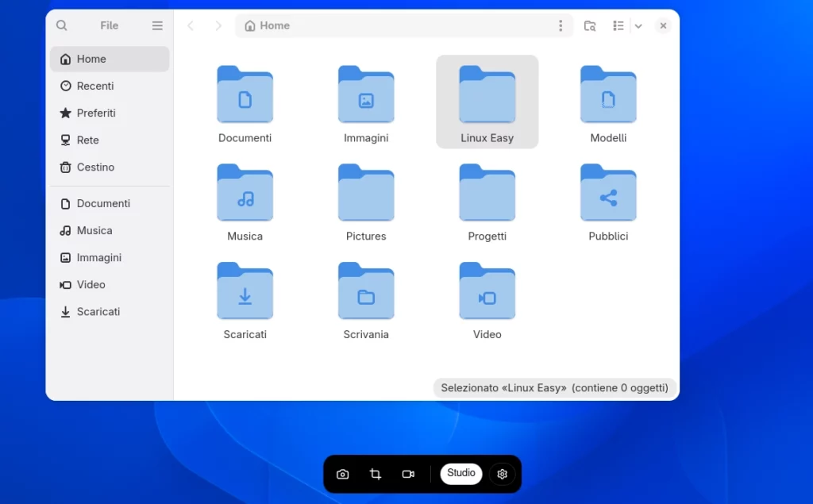Viewport: 813px width, 504px height.
Task: Click the Studio button
Action: click(x=461, y=473)
